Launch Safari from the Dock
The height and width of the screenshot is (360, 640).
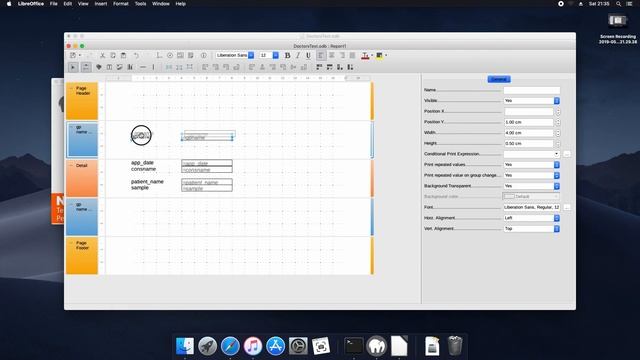coord(230,346)
